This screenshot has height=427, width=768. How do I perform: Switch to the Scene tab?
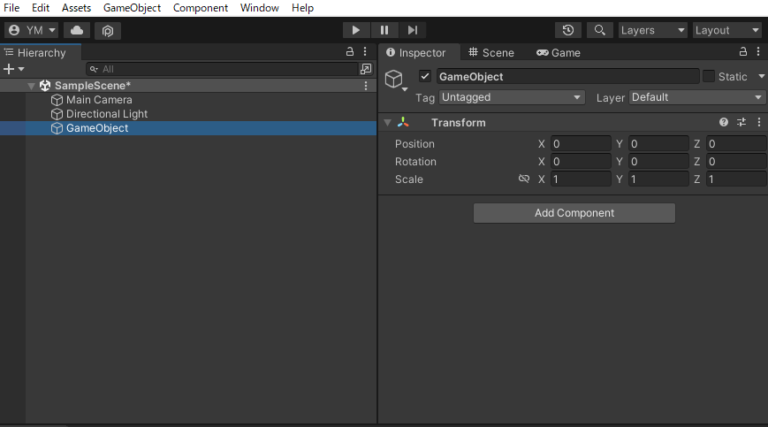click(491, 53)
